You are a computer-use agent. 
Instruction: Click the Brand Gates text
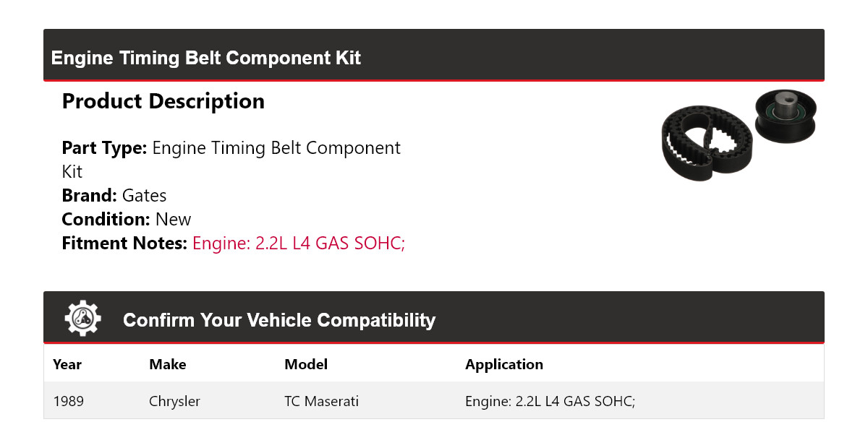[114, 196]
